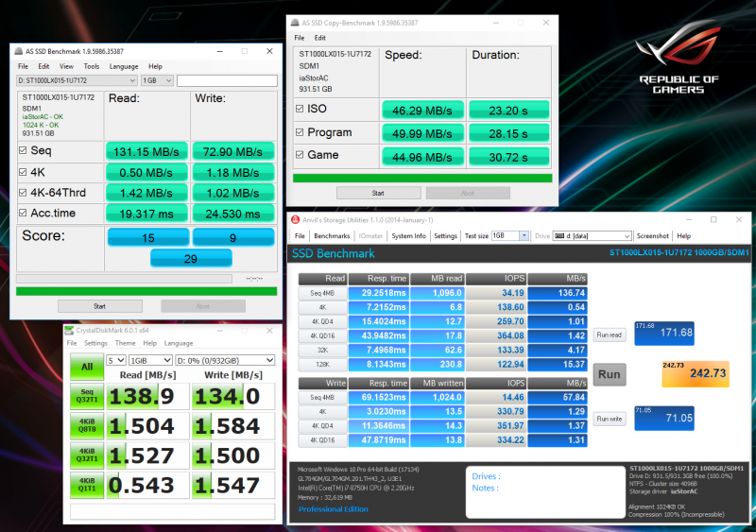
Task: Click the large Run button in Anvil's
Action: click(x=610, y=374)
